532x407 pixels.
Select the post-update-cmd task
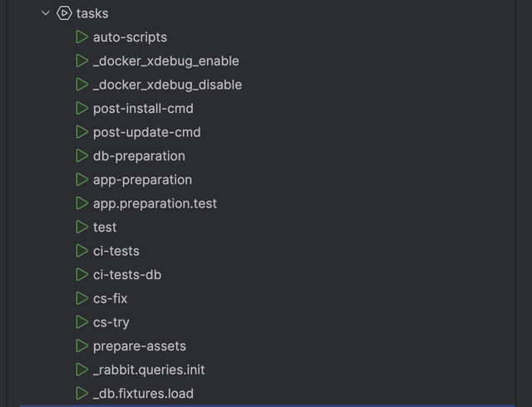click(146, 132)
